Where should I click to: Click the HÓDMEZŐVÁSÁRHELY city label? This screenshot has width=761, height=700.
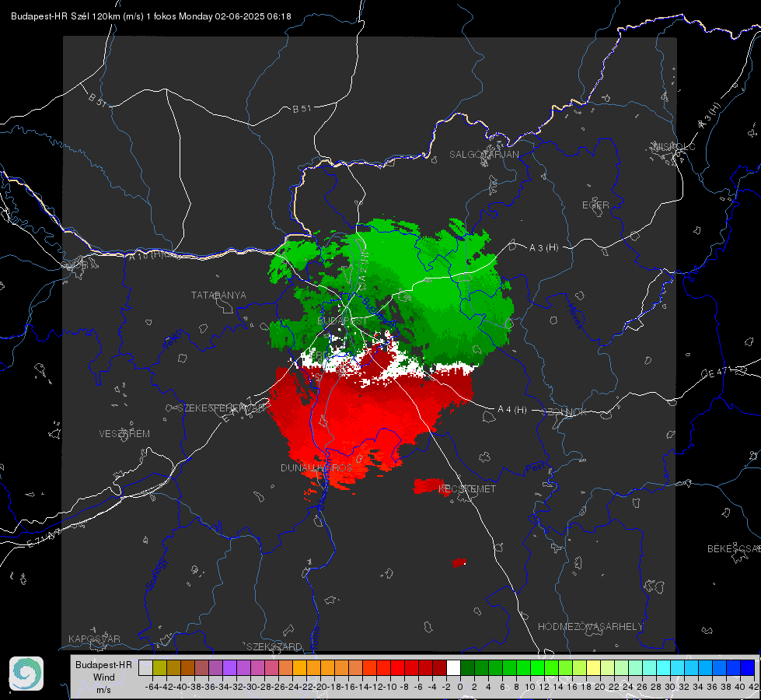click(x=590, y=627)
